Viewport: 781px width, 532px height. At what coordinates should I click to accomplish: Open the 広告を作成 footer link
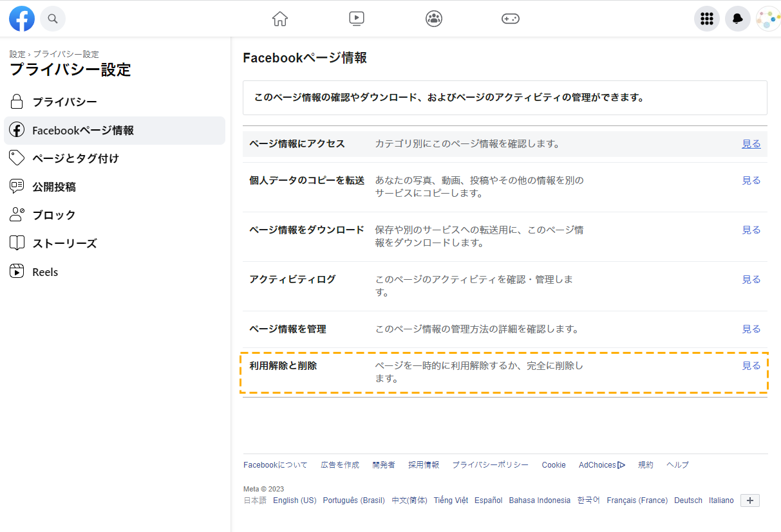point(340,464)
